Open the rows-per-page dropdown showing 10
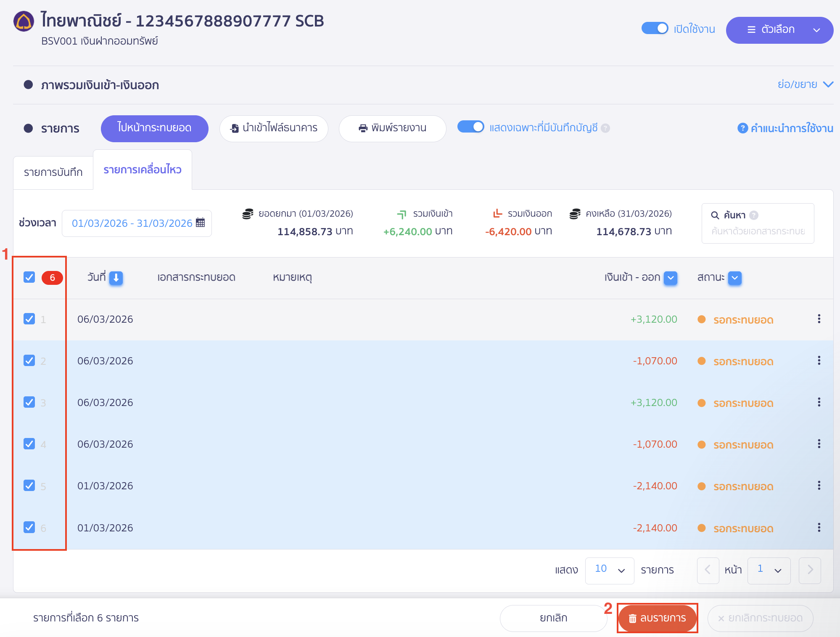This screenshot has height=637, width=840. [609, 570]
